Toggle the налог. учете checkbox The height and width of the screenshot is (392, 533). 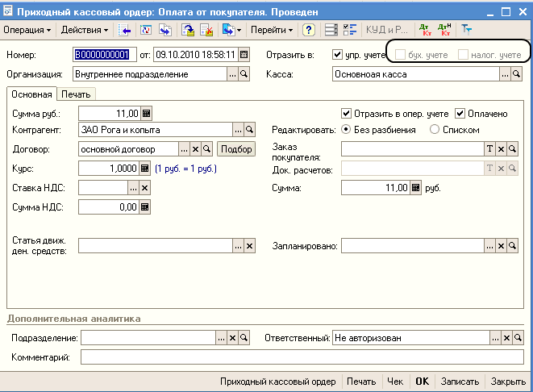(x=463, y=54)
